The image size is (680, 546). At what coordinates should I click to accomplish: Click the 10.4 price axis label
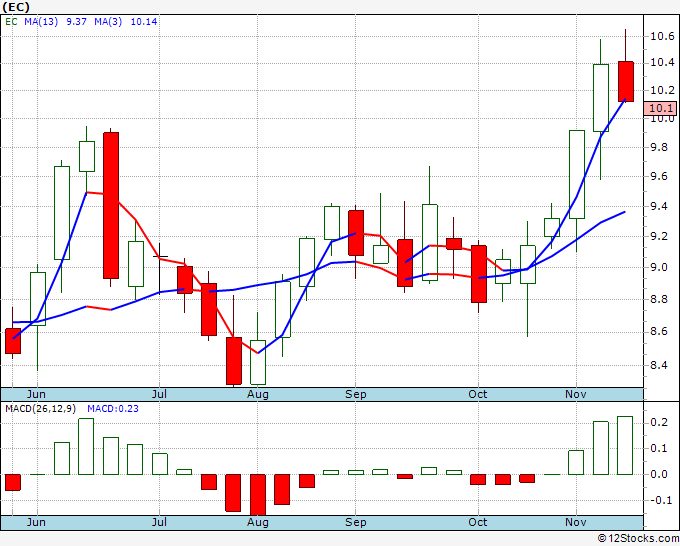(x=662, y=62)
